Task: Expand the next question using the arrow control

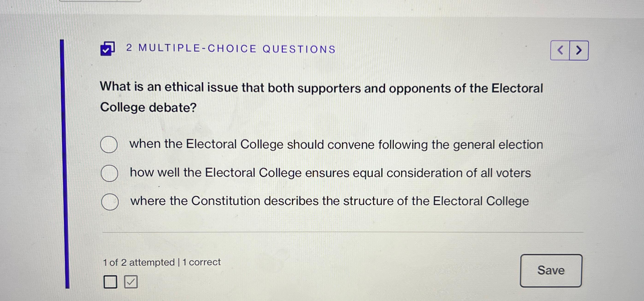Action: [x=579, y=50]
